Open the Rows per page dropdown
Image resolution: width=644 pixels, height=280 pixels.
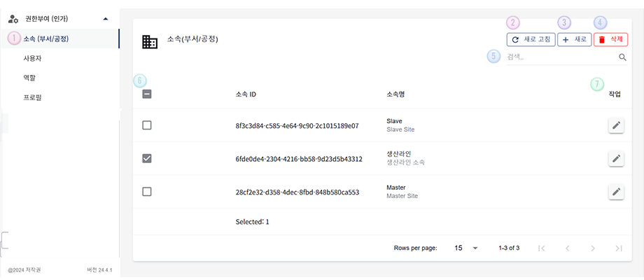click(x=467, y=248)
